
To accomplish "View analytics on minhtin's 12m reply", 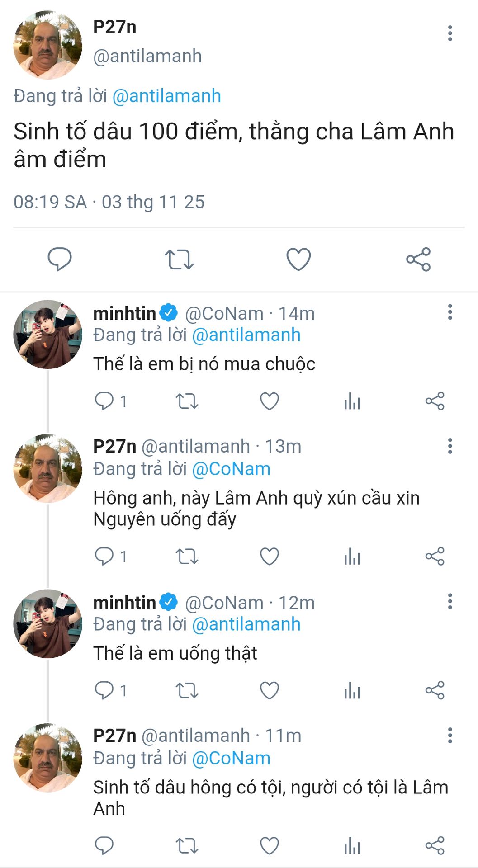I will pos(352,690).
